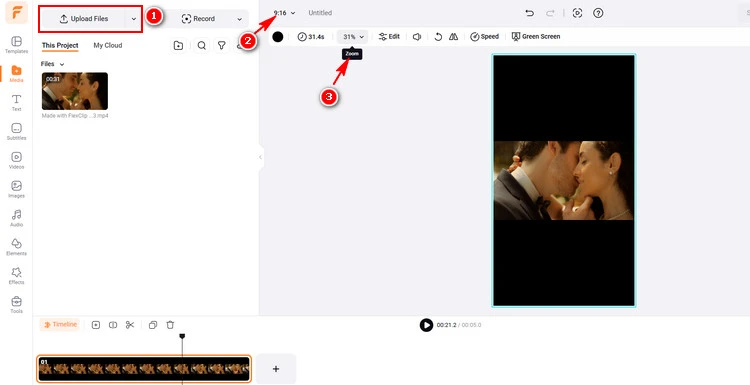Search the media files
This screenshot has width=750, height=385.
(202, 45)
